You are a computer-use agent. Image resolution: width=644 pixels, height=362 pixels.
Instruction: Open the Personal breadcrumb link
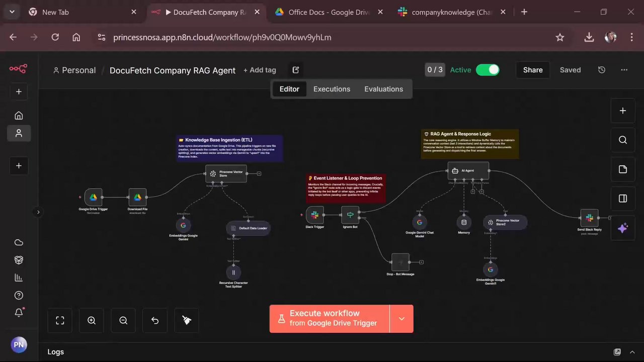coord(74,70)
